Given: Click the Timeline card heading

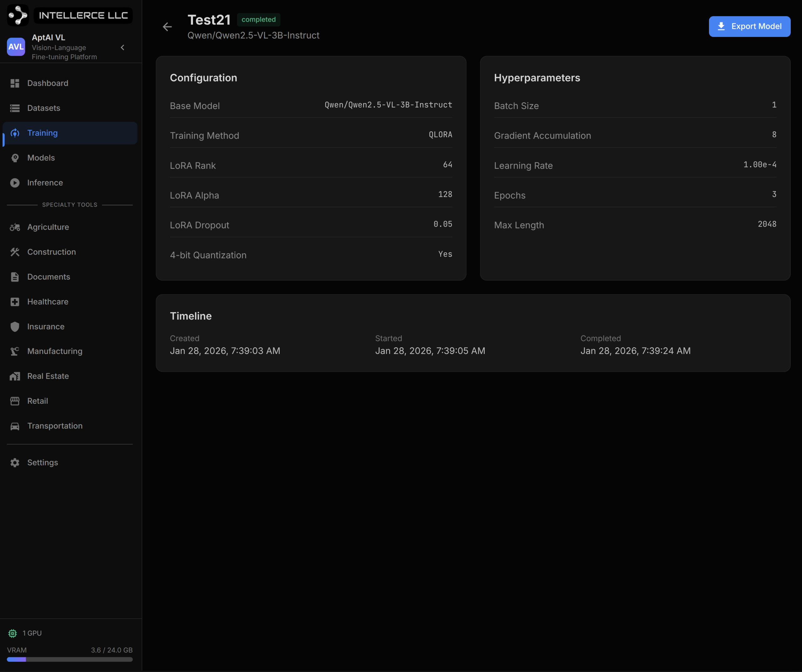Looking at the screenshot, I should pos(190,316).
